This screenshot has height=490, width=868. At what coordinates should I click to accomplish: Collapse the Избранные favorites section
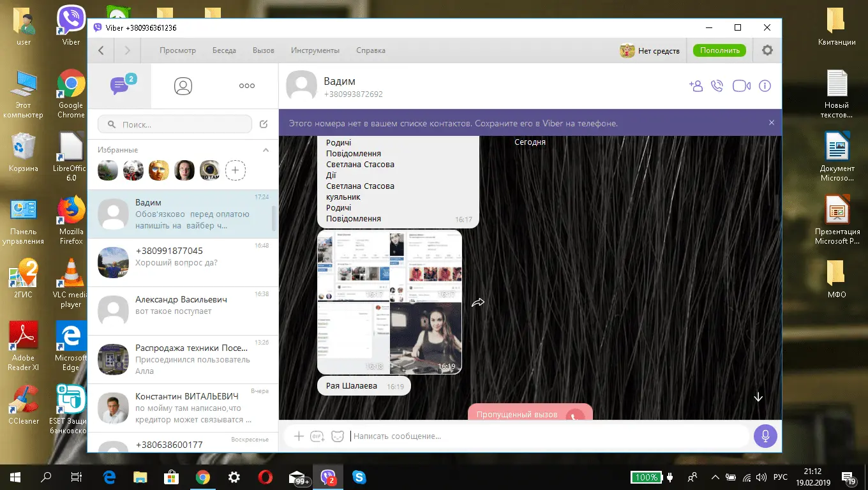pyautogui.click(x=266, y=150)
